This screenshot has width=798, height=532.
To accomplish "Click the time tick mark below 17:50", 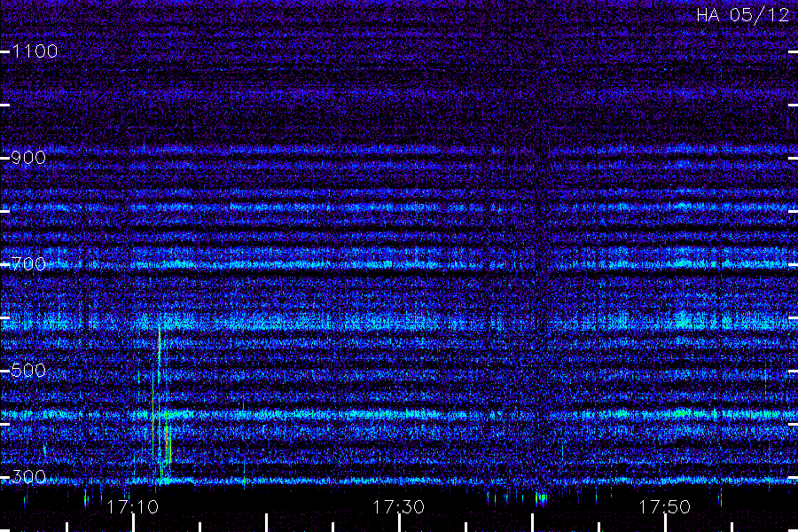I will tap(665, 523).
